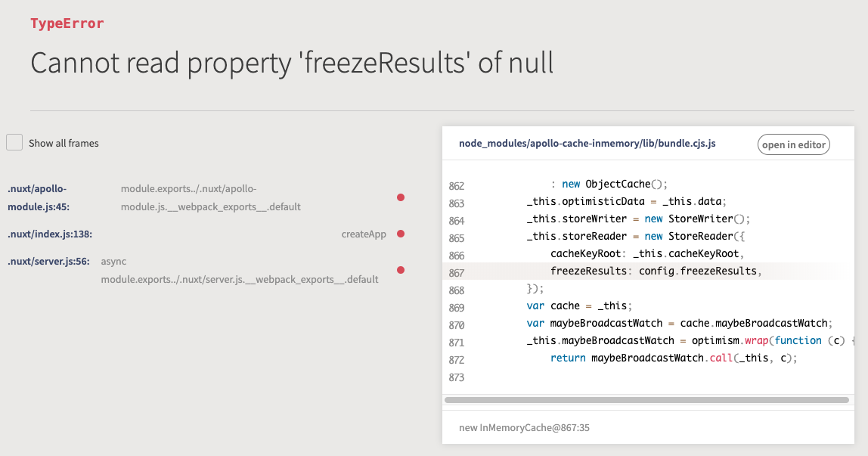Screen dimensions: 868x456
Task: Click the apollo-module webpack_exports default description
Action: tap(211, 197)
